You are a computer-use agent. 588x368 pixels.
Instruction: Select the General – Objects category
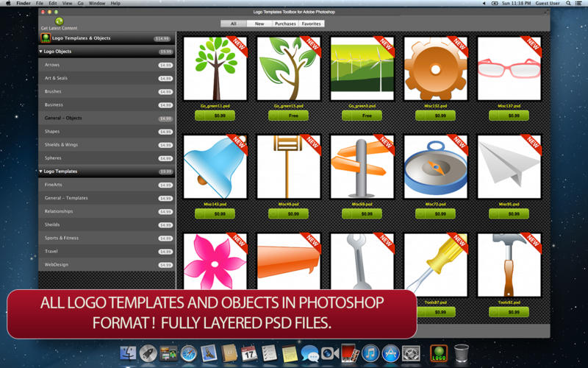pyautogui.click(x=107, y=118)
